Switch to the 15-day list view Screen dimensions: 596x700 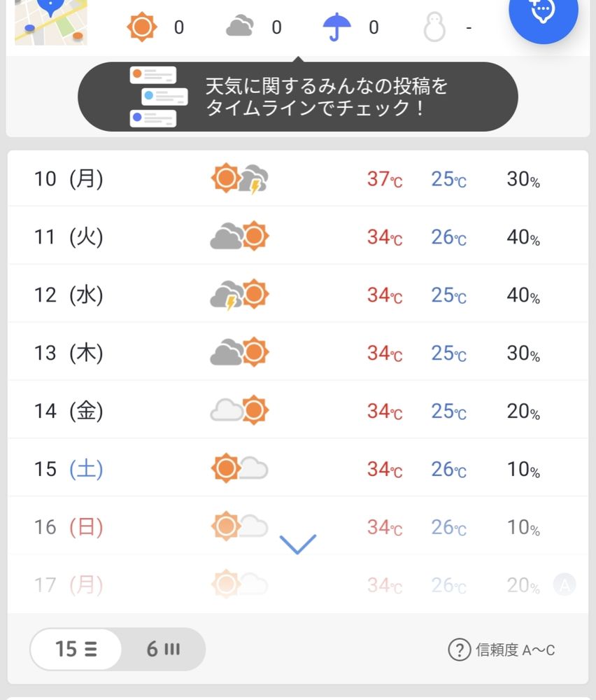[x=76, y=649]
